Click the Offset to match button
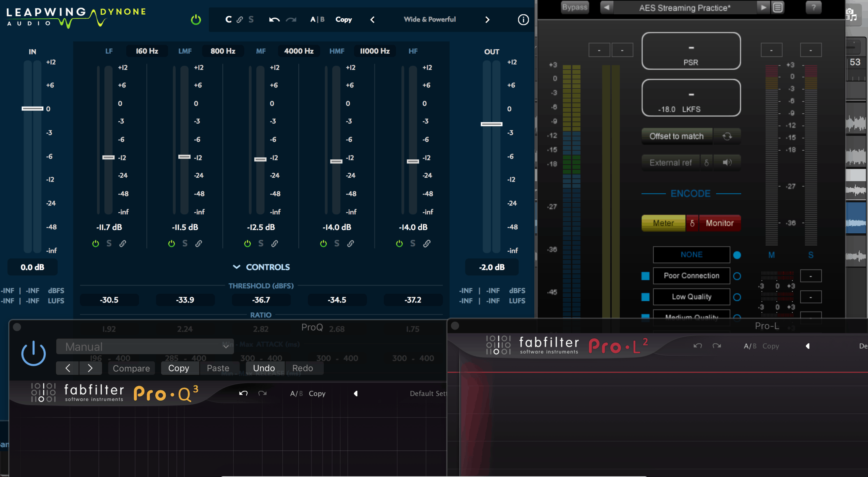This screenshot has height=477, width=868. [x=676, y=136]
